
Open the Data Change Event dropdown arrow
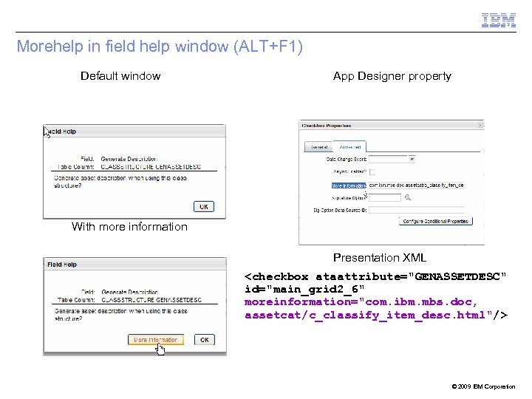(x=412, y=159)
